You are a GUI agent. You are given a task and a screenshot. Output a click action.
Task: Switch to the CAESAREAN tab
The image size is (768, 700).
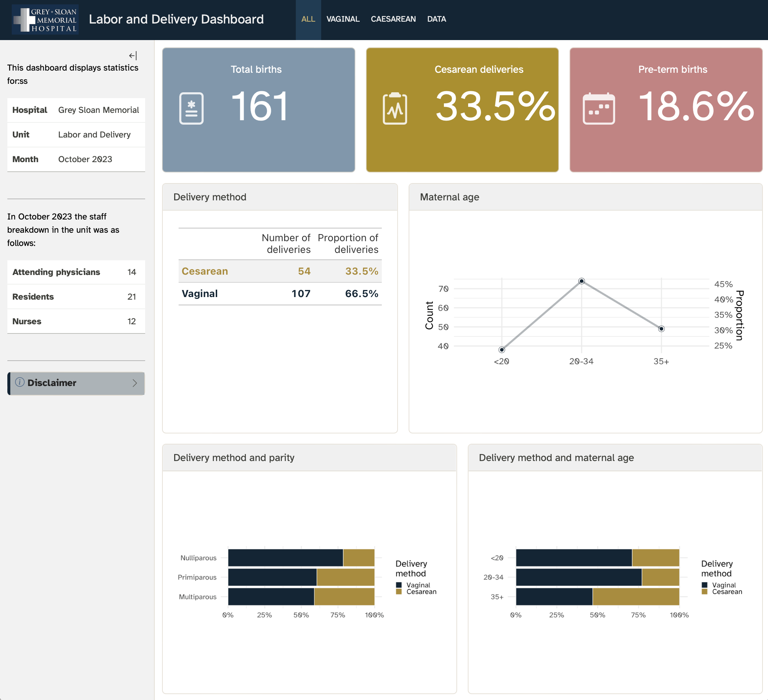coord(393,19)
